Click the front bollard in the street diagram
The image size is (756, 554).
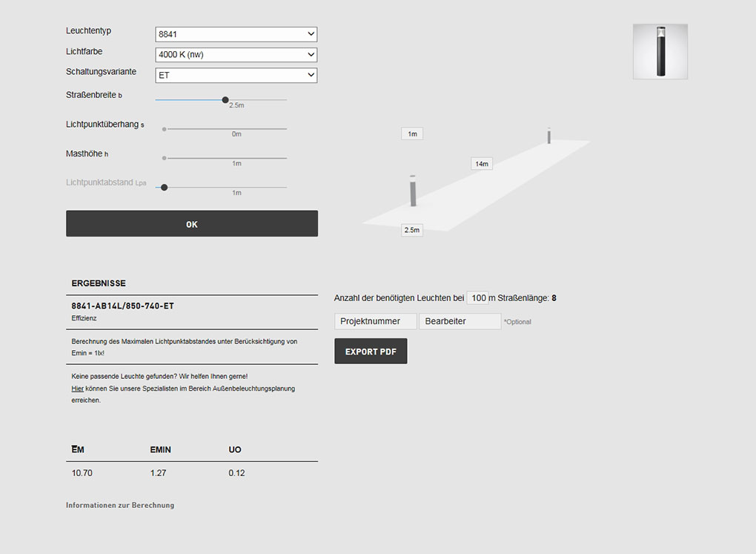tap(414, 191)
